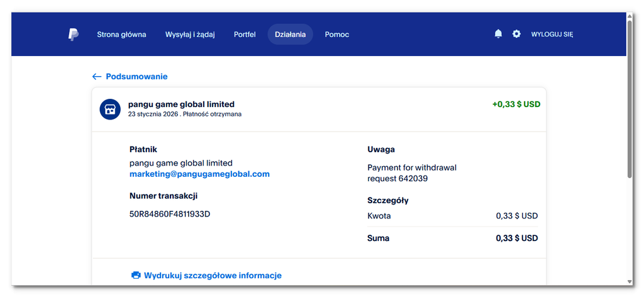Click the Szczegóły label
644x297 pixels.
[387, 201]
